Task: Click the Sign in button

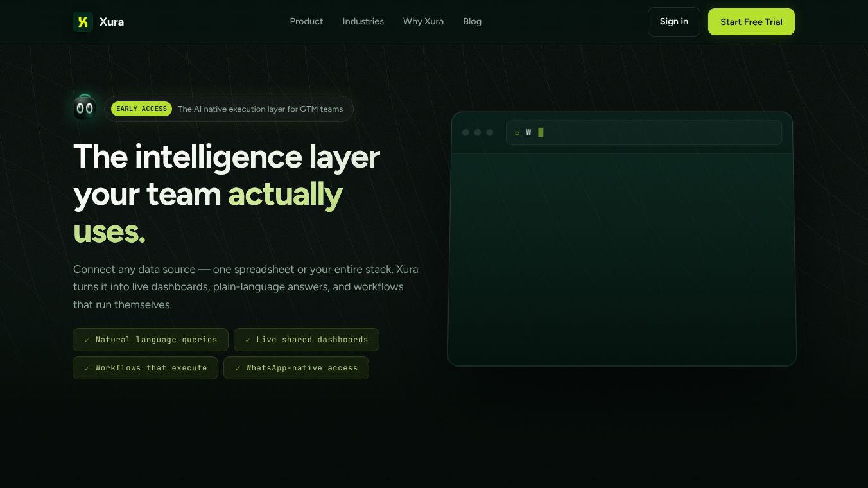Action: [x=674, y=22]
